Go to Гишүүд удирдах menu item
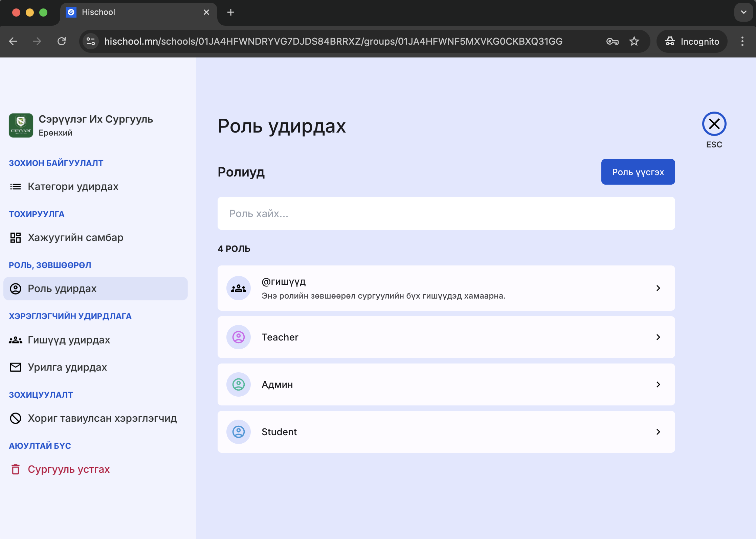 click(69, 340)
